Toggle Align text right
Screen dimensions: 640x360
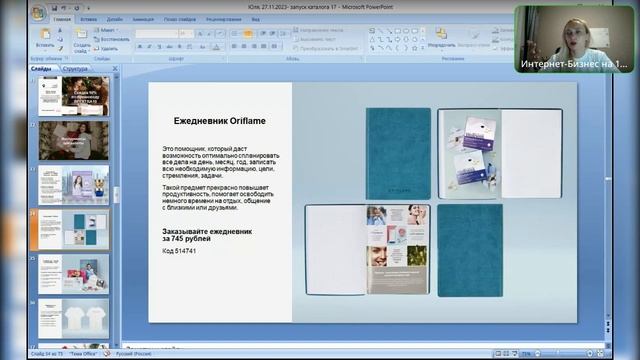(254, 47)
